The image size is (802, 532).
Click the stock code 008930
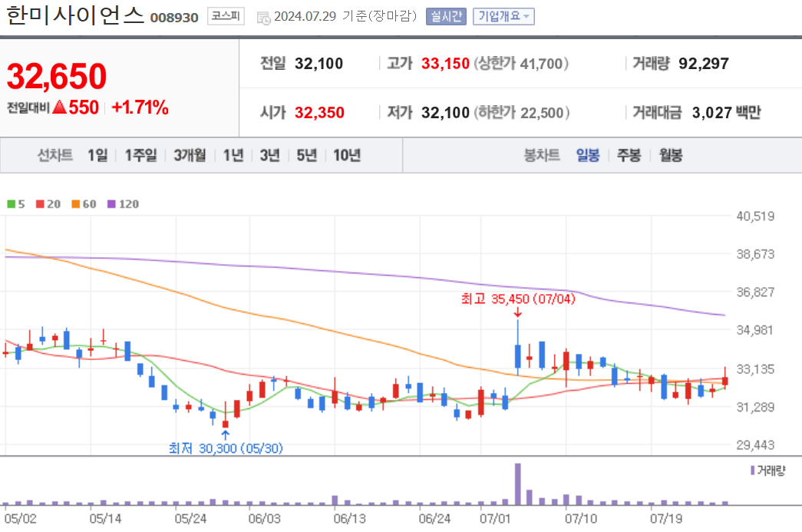pyautogui.click(x=174, y=18)
